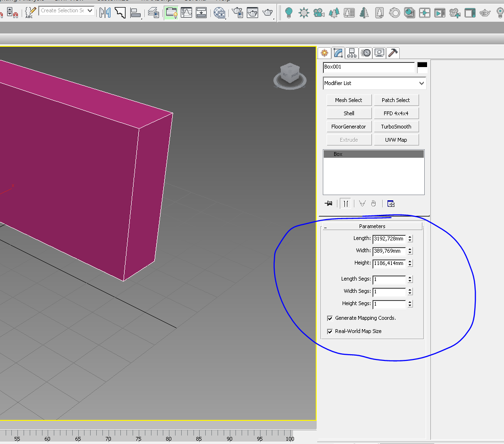The height and width of the screenshot is (444, 504).
Task: Toggle Generate Mapping Coords checkbox
Action: (330, 318)
